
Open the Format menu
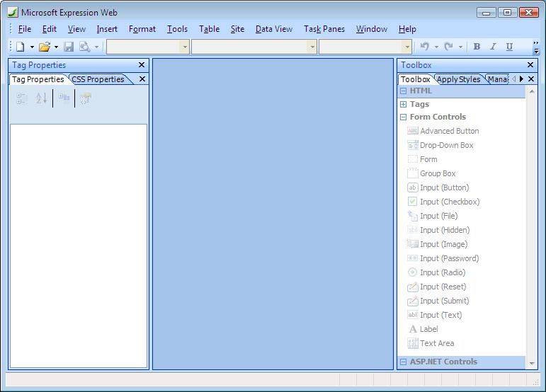coord(142,29)
